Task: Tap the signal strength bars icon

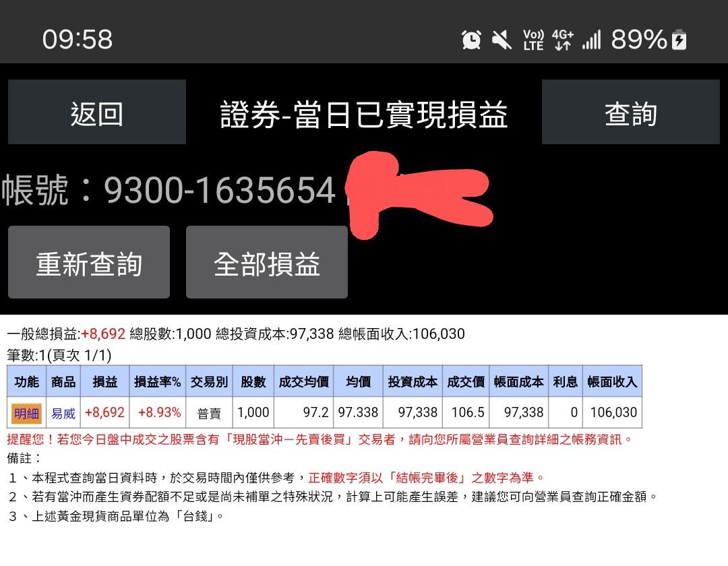Action: (592, 40)
